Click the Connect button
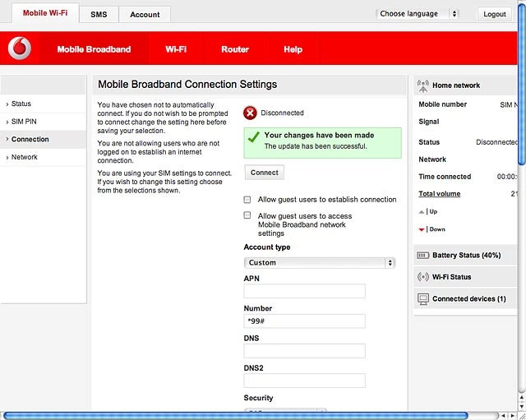This screenshot has height=420, width=526. point(265,173)
